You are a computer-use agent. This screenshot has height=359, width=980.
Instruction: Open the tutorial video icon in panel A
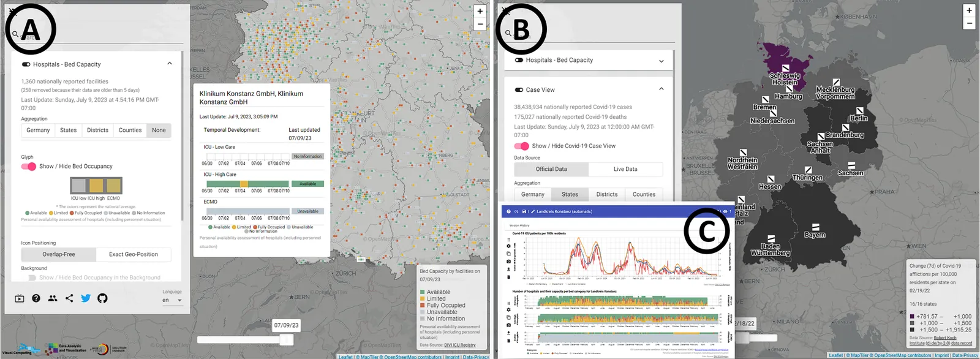(x=20, y=298)
